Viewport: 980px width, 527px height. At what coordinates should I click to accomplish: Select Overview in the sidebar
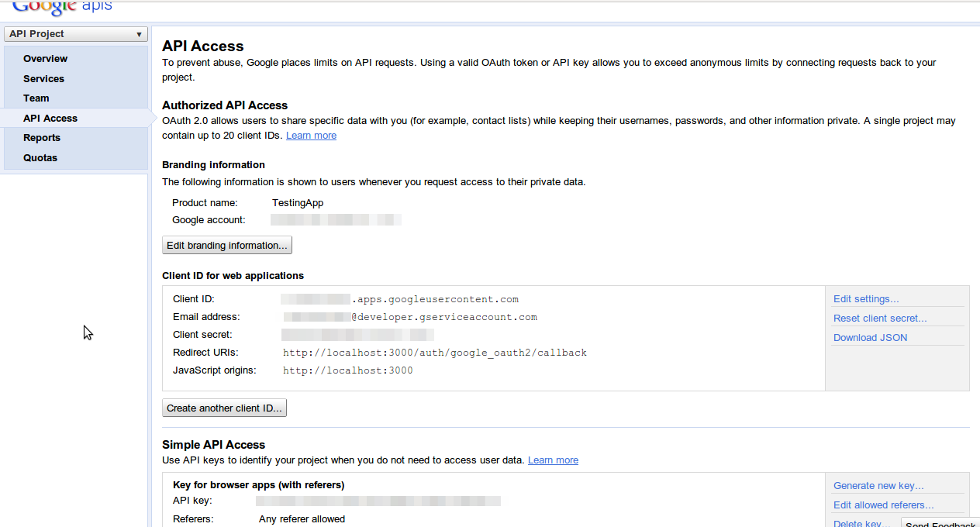click(x=45, y=59)
